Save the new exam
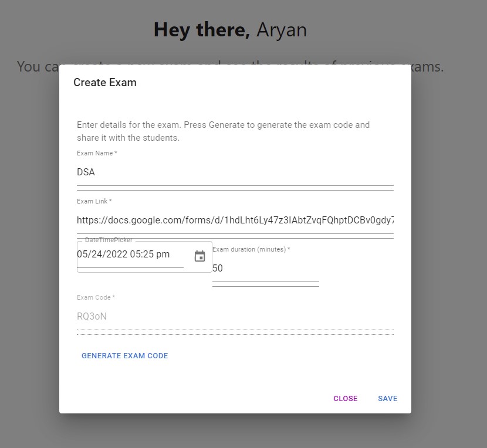487x448 pixels. tap(387, 398)
